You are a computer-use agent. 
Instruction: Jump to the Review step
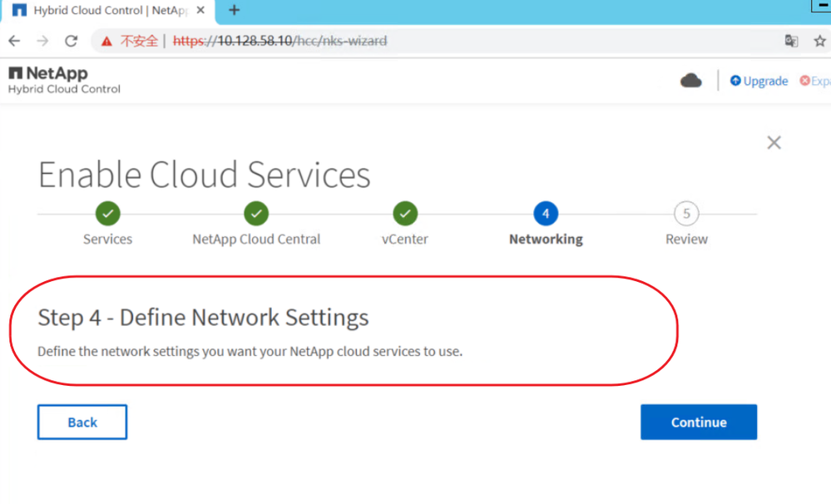click(x=686, y=214)
